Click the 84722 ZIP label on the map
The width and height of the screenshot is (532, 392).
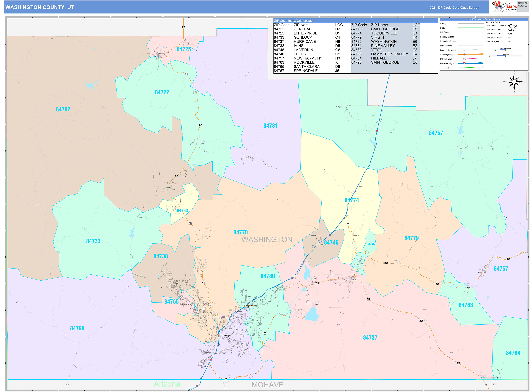click(x=162, y=92)
